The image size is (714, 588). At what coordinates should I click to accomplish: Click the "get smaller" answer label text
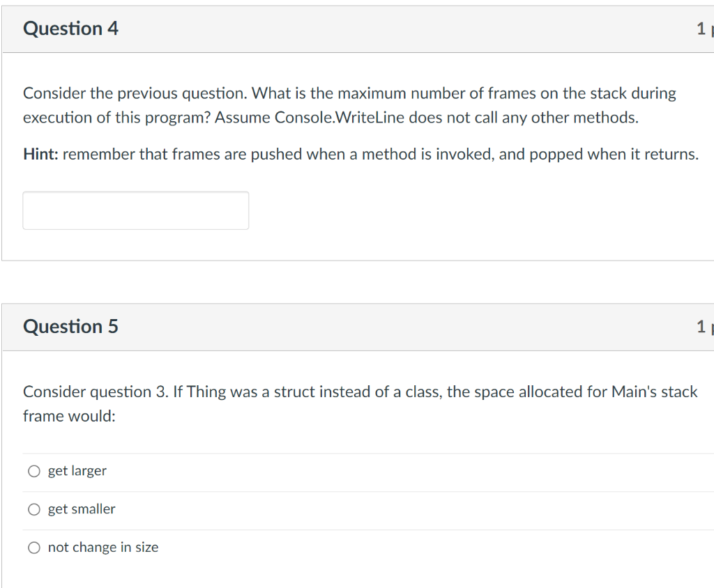pyautogui.click(x=82, y=509)
